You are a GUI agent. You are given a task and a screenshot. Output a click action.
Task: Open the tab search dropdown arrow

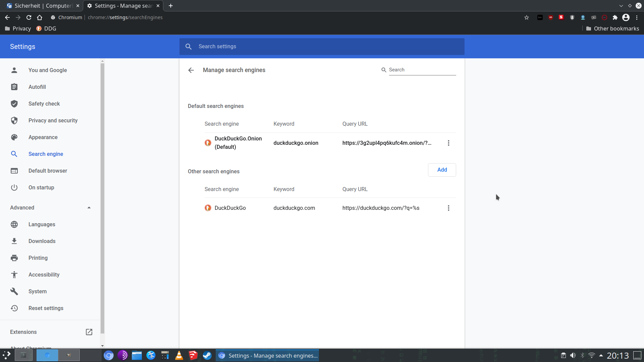click(621, 6)
